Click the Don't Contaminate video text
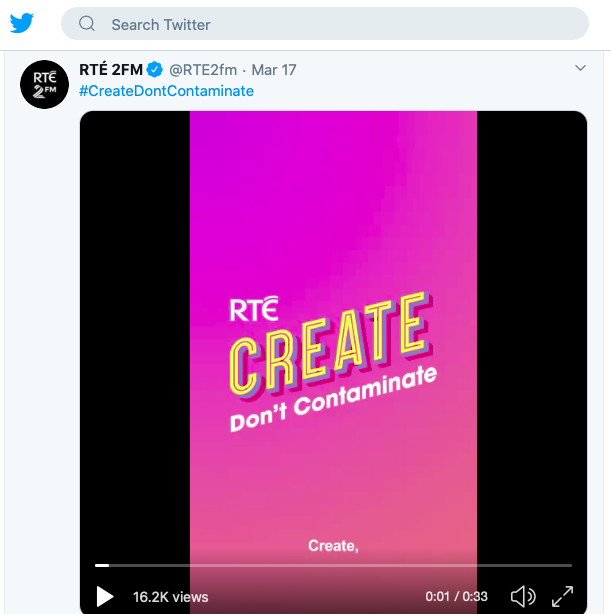This screenshot has height=614, width=611. click(333, 399)
